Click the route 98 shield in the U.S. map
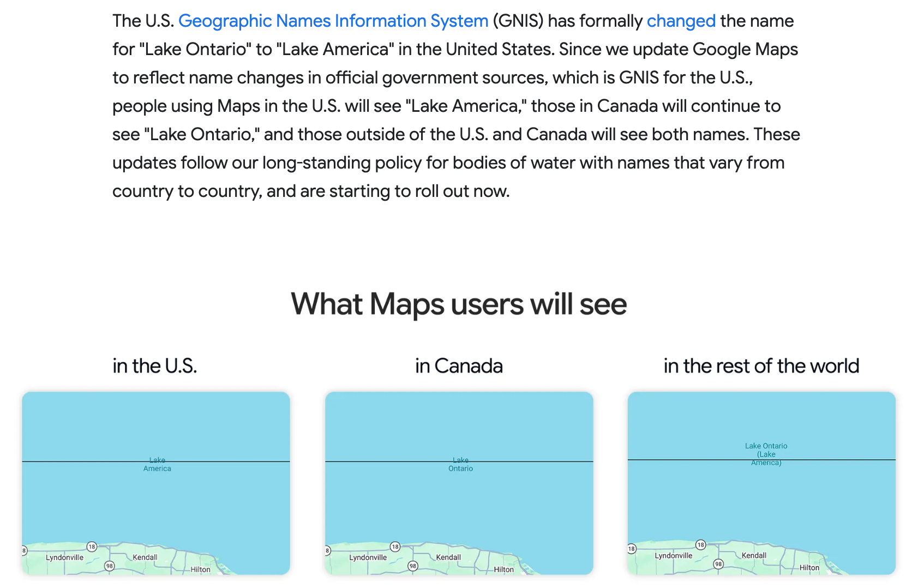 point(110,566)
